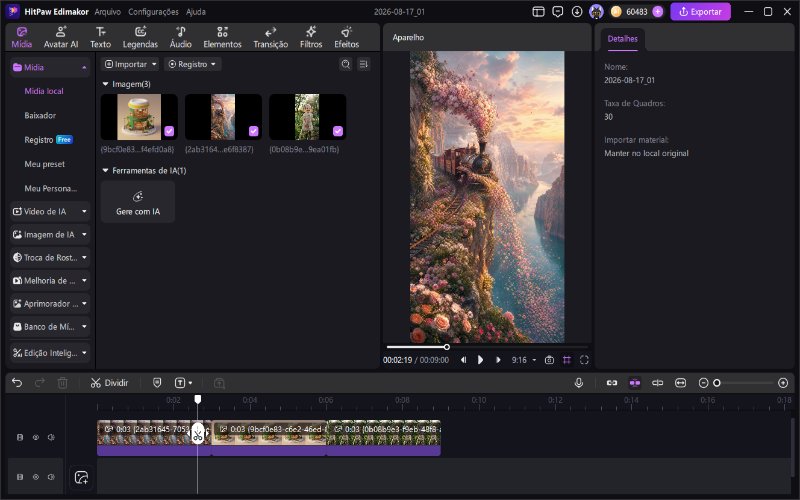Add a marker with the shield-shaped icon
800x500 pixels.
pos(157,383)
